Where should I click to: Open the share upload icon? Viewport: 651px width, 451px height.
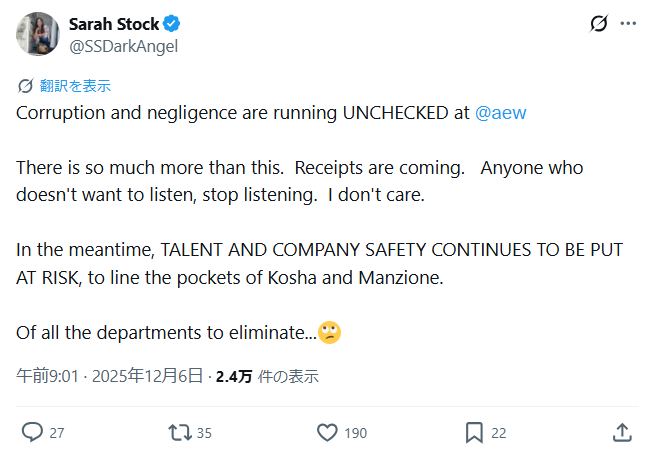[x=621, y=432]
